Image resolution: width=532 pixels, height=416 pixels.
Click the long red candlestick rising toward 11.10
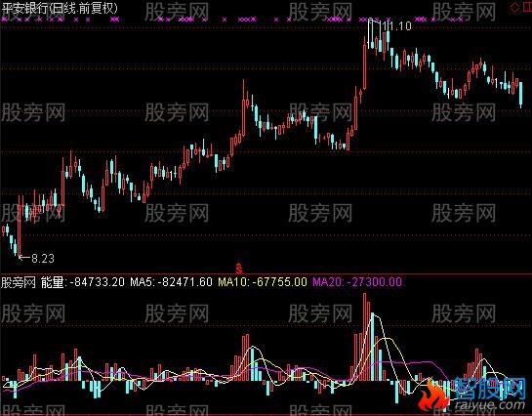tap(365, 63)
